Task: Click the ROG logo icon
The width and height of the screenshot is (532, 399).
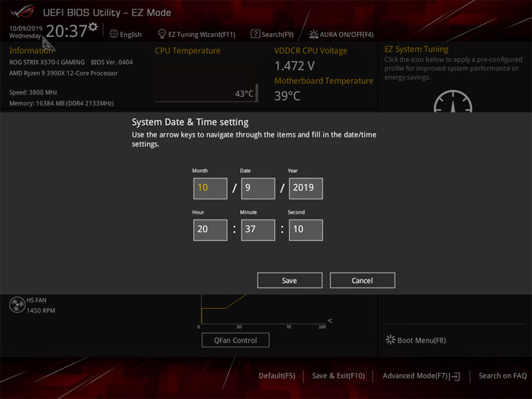Action: (x=23, y=12)
